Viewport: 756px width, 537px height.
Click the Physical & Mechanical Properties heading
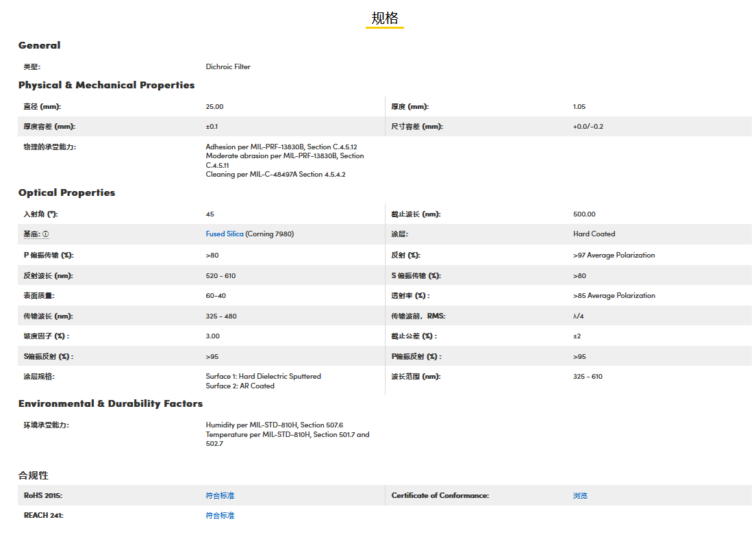(x=106, y=85)
